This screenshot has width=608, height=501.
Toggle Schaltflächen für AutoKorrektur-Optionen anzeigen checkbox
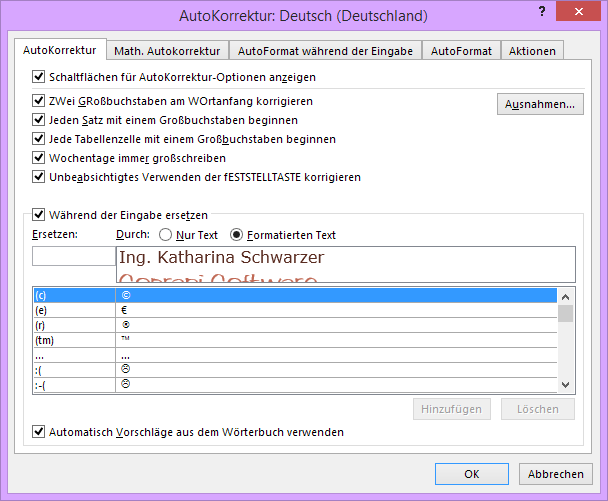(x=39, y=77)
